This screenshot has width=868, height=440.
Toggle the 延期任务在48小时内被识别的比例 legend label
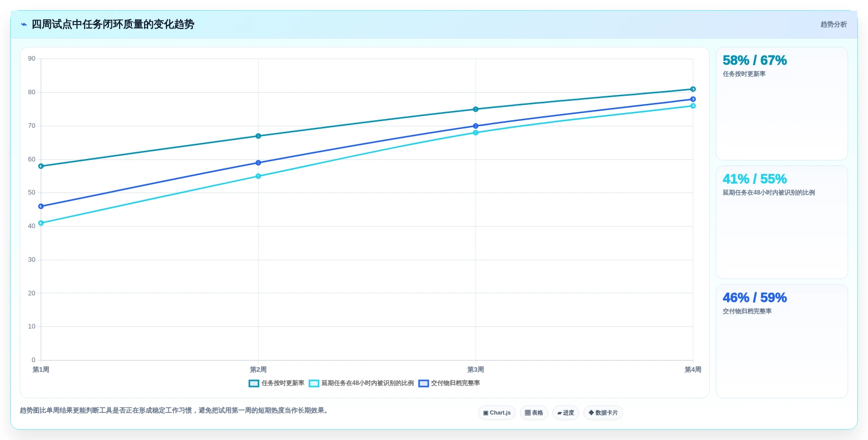point(368,383)
